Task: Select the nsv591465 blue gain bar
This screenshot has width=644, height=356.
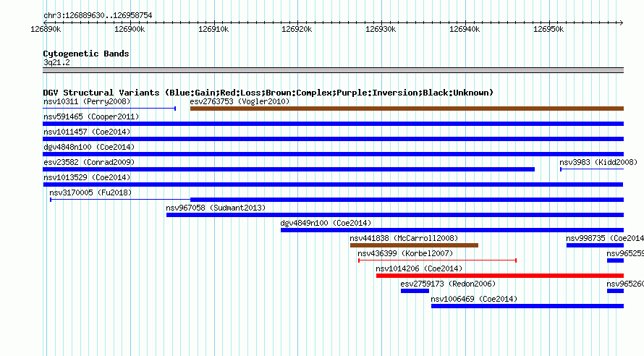Action: 333,124
